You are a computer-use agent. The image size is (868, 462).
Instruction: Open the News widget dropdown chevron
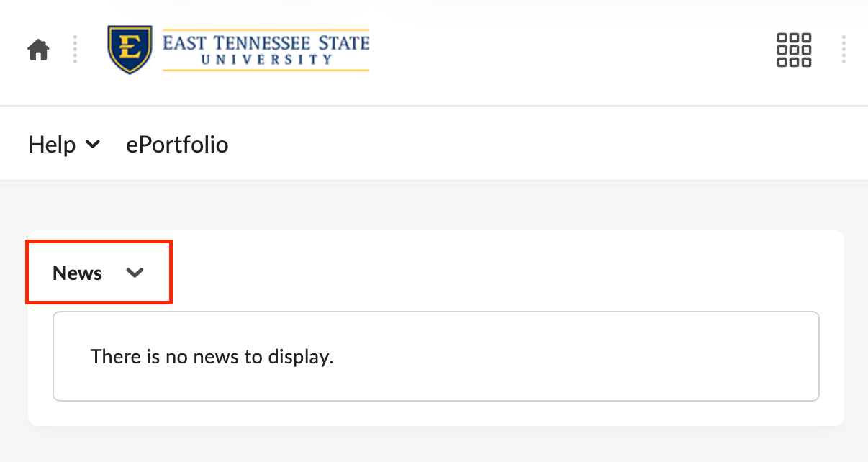[x=135, y=273]
